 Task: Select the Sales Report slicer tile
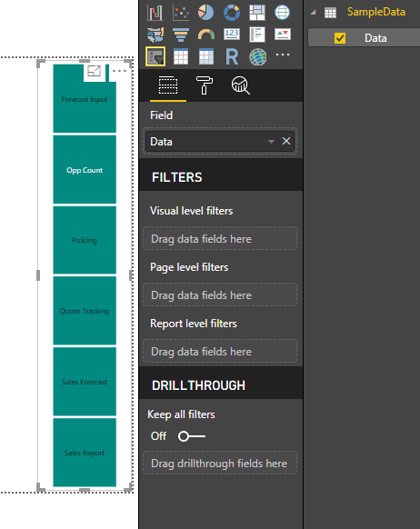click(x=85, y=453)
